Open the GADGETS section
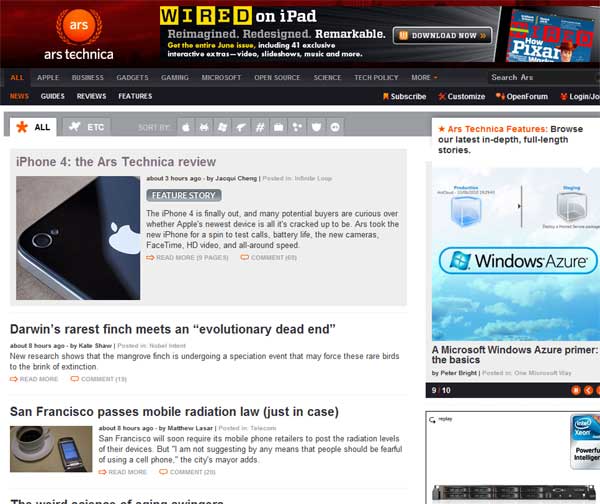This screenshot has height=504, width=600. coord(132,77)
